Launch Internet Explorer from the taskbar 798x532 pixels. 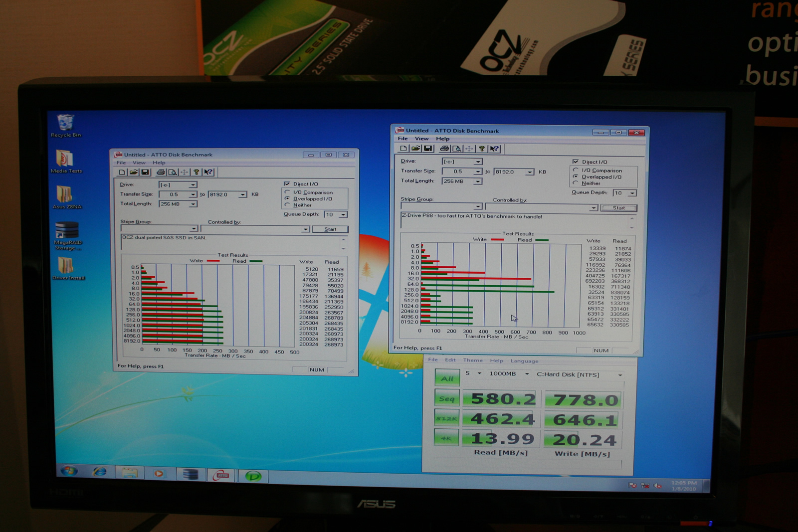(x=100, y=472)
